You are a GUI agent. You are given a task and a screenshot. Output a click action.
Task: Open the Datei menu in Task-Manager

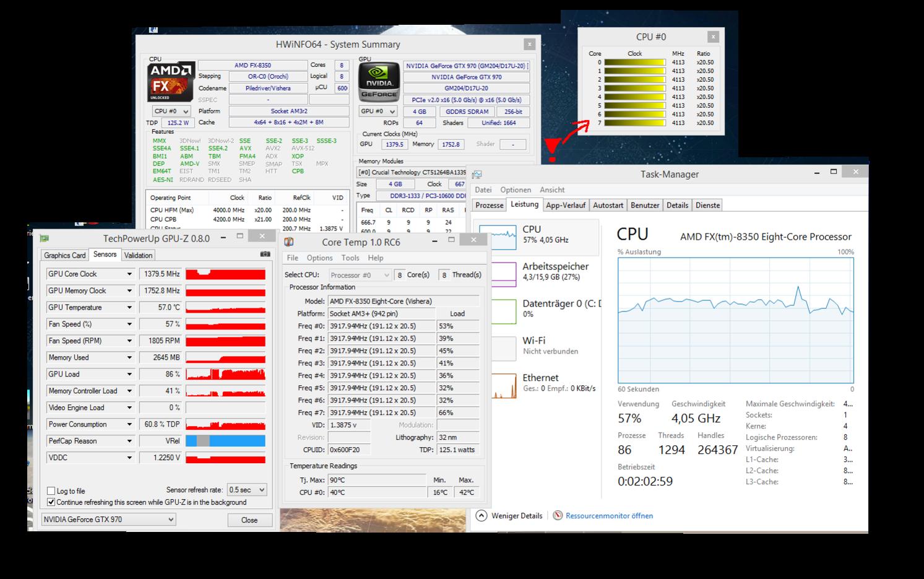pyautogui.click(x=483, y=190)
